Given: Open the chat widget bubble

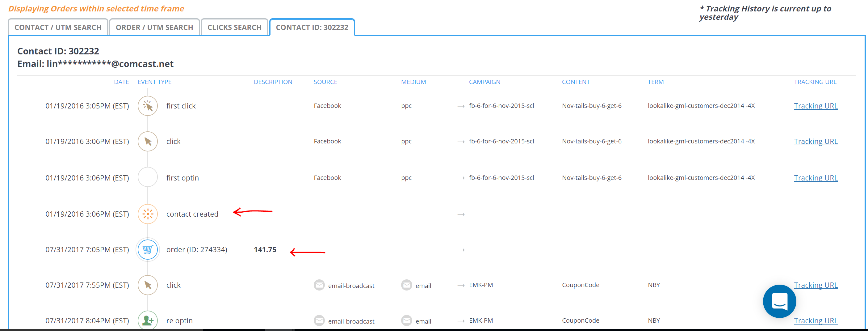Looking at the screenshot, I should pyautogui.click(x=779, y=301).
